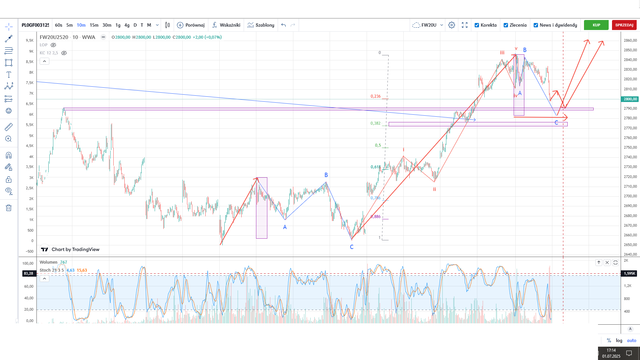Click the Wolumen indicator label
Viewport: 640px width, 360px height.
click(x=48, y=262)
